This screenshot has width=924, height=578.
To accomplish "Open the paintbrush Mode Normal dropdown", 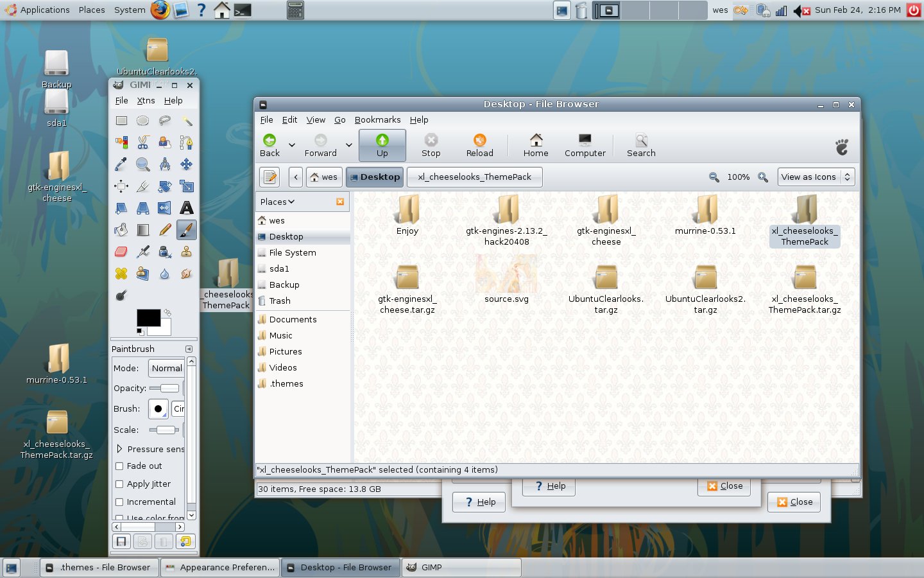I will [x=166, y=368].
